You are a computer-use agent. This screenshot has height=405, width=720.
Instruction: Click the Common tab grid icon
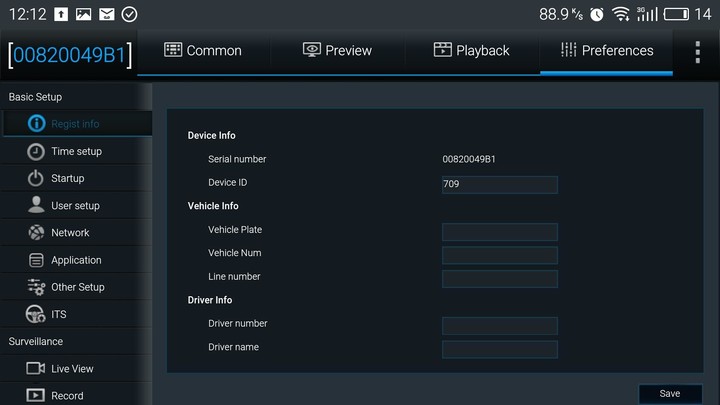coord(173,50)
